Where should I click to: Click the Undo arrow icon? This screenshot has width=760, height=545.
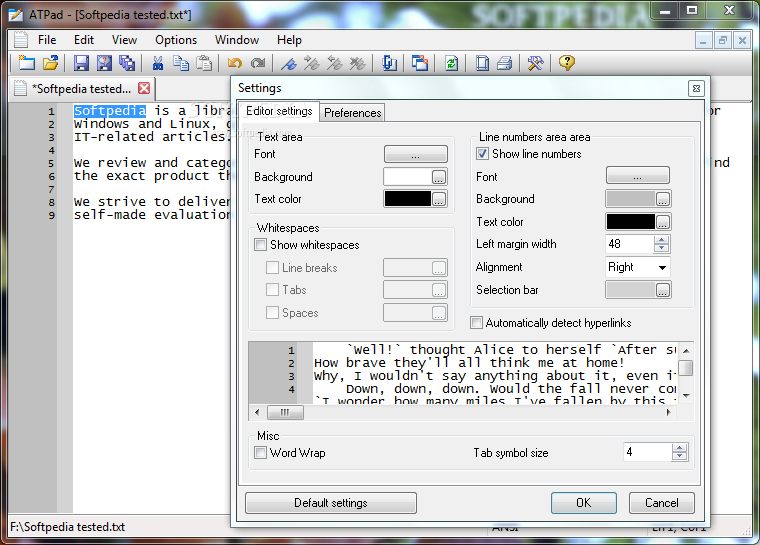click(x=235, y=63)
